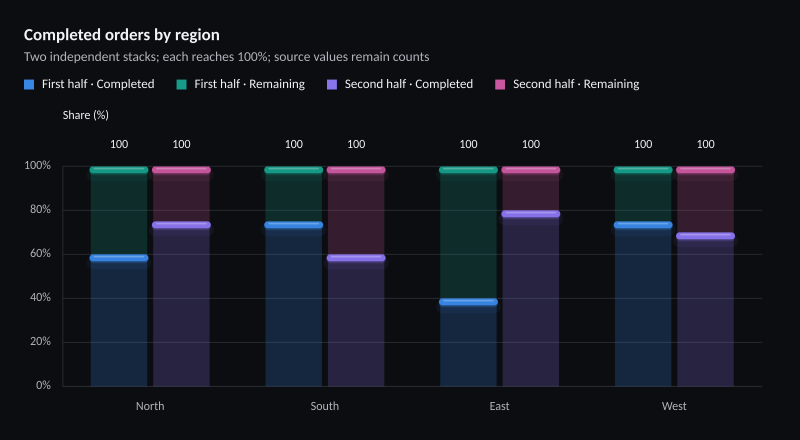Click the 'West' category label

pyautogui.click(x=674, y=406)
